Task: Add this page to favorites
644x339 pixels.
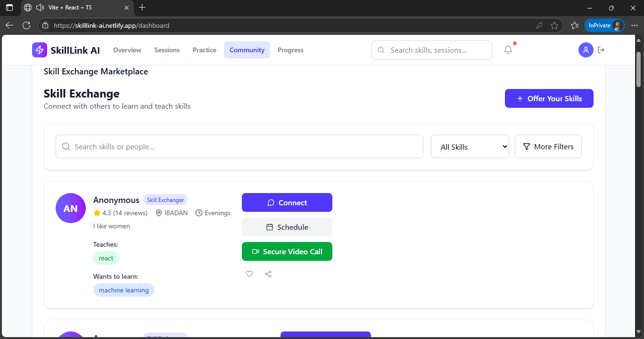Action: point(554,25)
